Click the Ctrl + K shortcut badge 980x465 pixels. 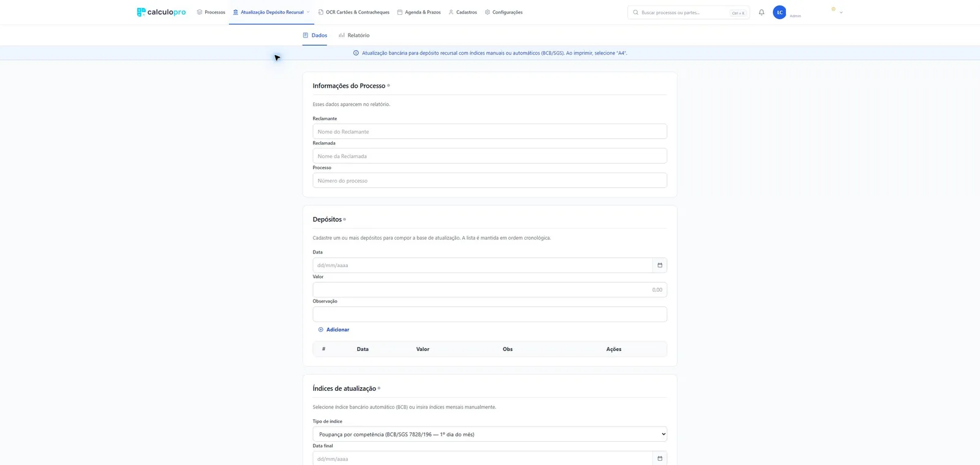point(738,13)
